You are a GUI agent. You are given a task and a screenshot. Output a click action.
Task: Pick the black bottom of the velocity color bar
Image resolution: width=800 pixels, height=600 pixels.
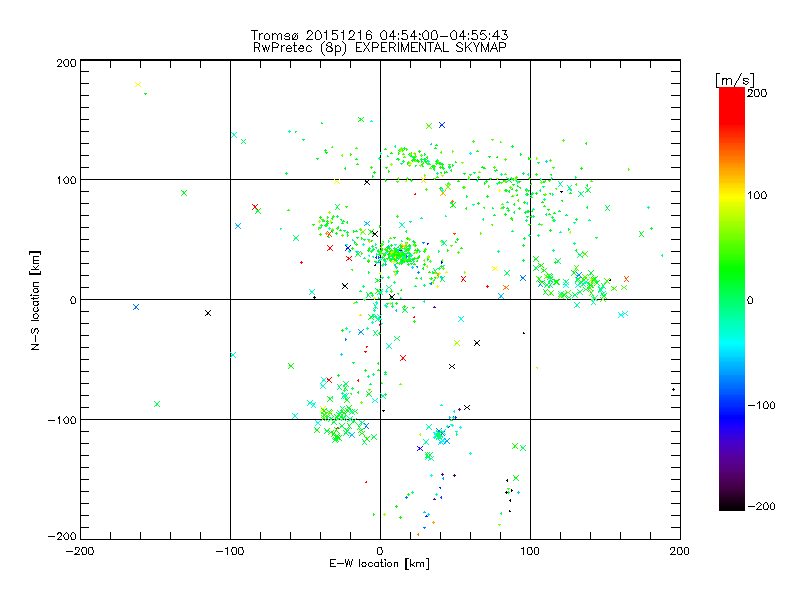pyautogui.click(x=732, y=503)
